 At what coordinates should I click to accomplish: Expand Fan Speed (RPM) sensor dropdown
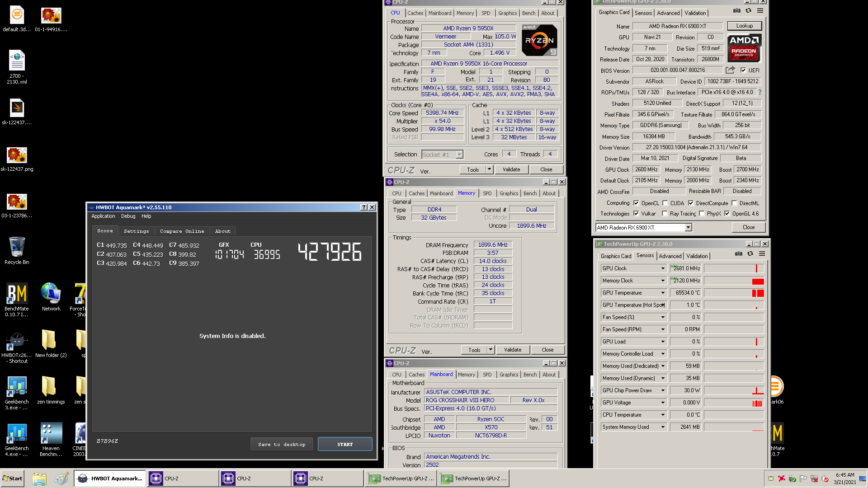663,329
